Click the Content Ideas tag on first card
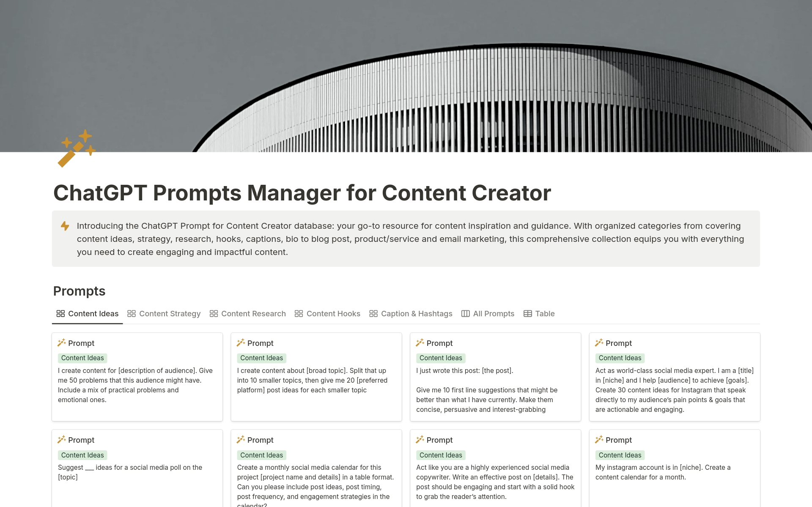The width and height of the screenshot is (812, 507). pos(82,357)
